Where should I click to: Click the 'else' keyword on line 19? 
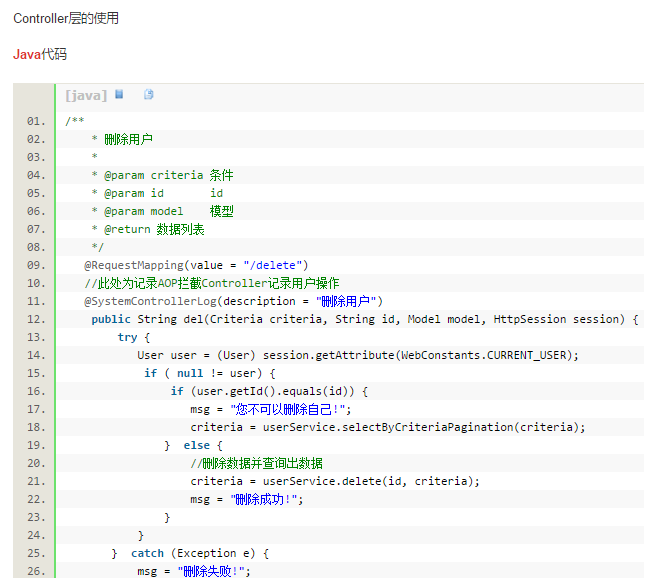[x=197, y=445]
